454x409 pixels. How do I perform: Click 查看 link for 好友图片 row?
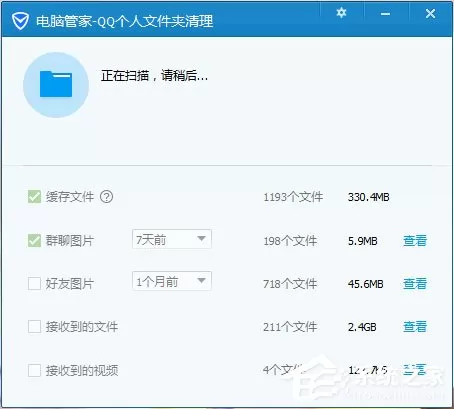click(x=415, y=284)
